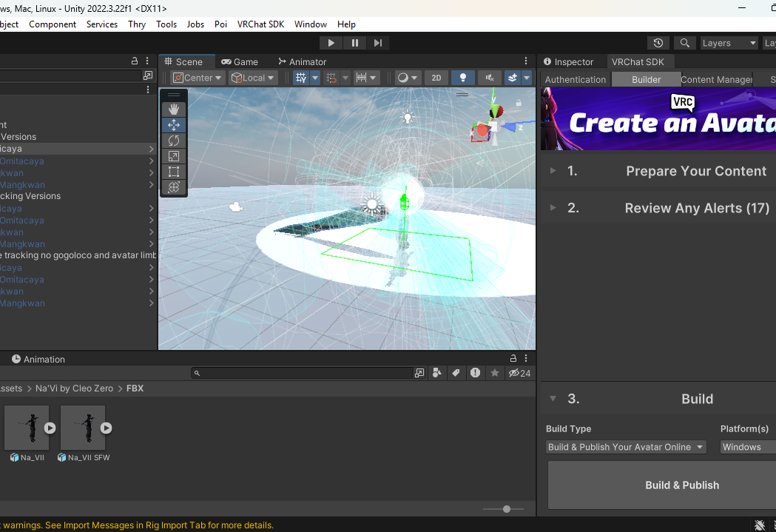Viewport: 776px width, 532px height.
Task: Open the global Search magnifier icon
Action: (x=684, y=43)
